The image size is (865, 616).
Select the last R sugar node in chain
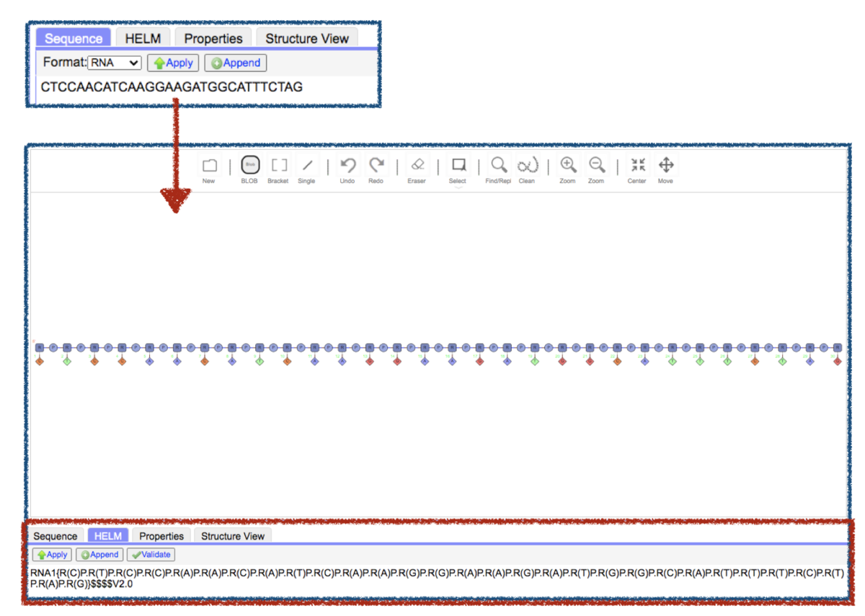(837, 347)
